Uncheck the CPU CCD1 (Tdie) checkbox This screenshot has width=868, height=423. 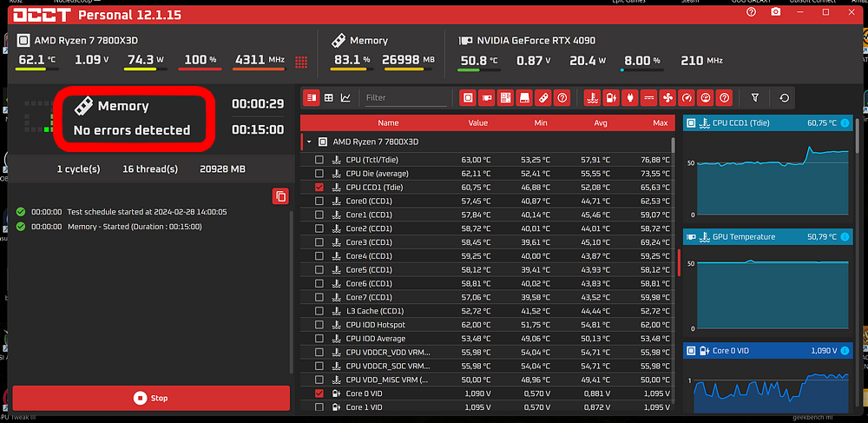[x=319, y=187]
